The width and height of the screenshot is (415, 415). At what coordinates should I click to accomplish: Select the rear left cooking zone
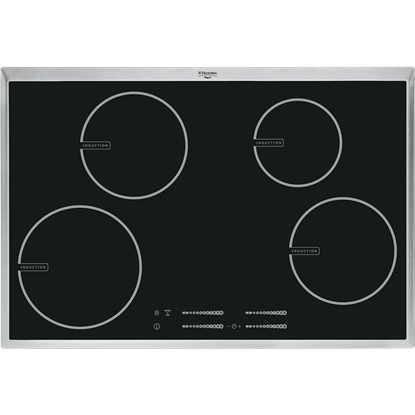pos(134,145)
